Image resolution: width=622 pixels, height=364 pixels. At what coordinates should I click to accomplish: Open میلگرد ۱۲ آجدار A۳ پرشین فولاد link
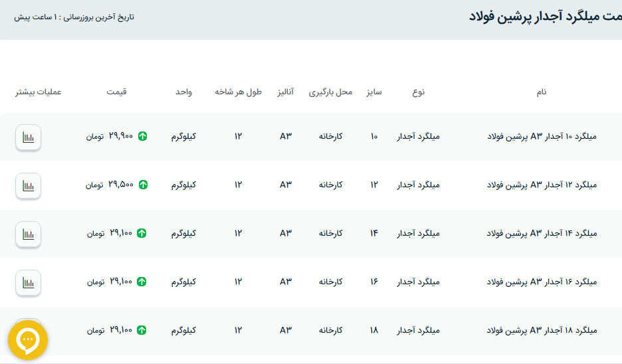coord(542,185)
